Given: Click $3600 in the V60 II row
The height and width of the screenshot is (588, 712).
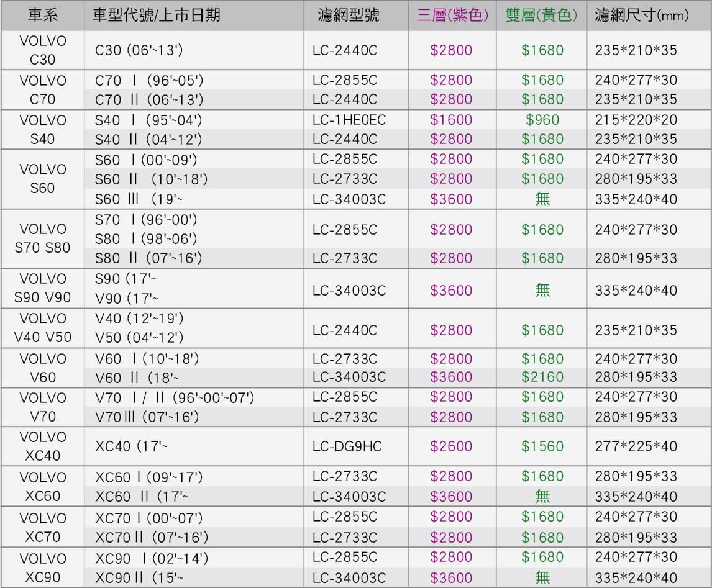Looking at the screenshot, I should pos(451,377).
